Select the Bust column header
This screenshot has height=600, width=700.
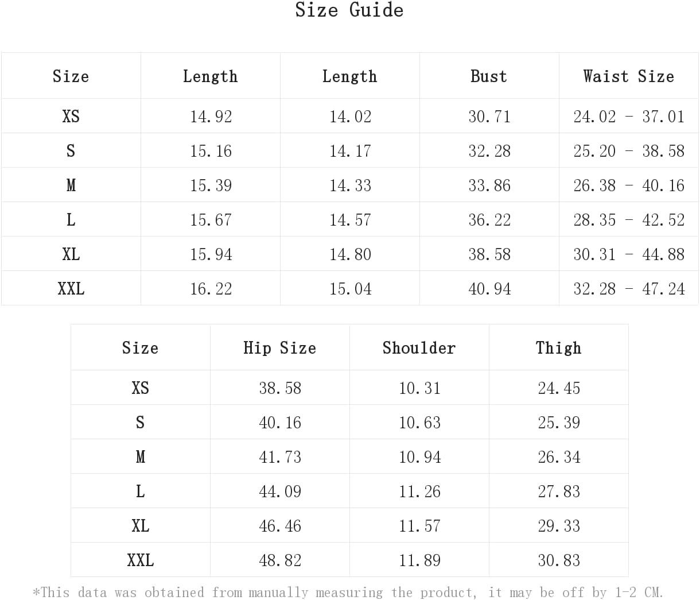[489, 76]
